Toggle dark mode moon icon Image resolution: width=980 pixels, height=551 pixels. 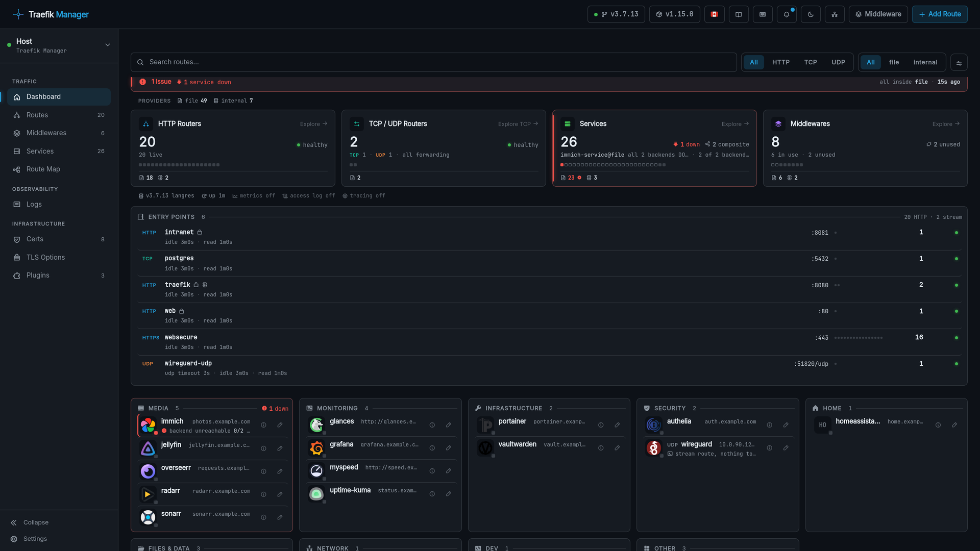(811, 14)
